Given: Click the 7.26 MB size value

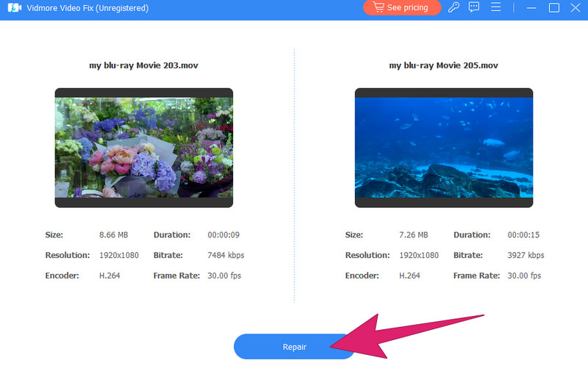Looking at the screenshot, I should point(413,235).
